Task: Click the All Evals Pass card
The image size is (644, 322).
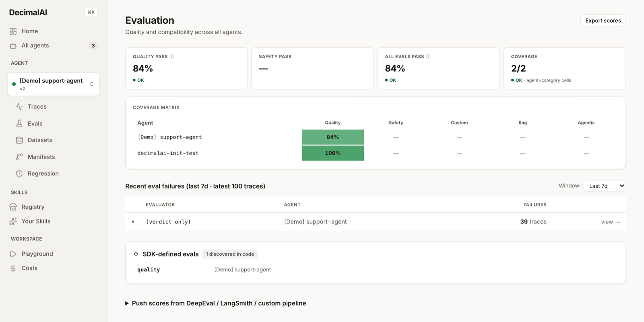Action: 439,68
